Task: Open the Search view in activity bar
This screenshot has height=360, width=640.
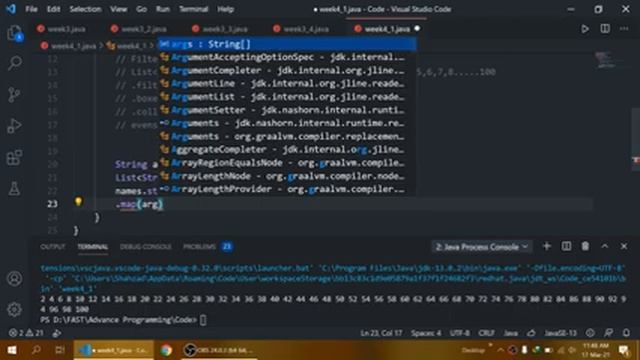Action: pos(15,63)
